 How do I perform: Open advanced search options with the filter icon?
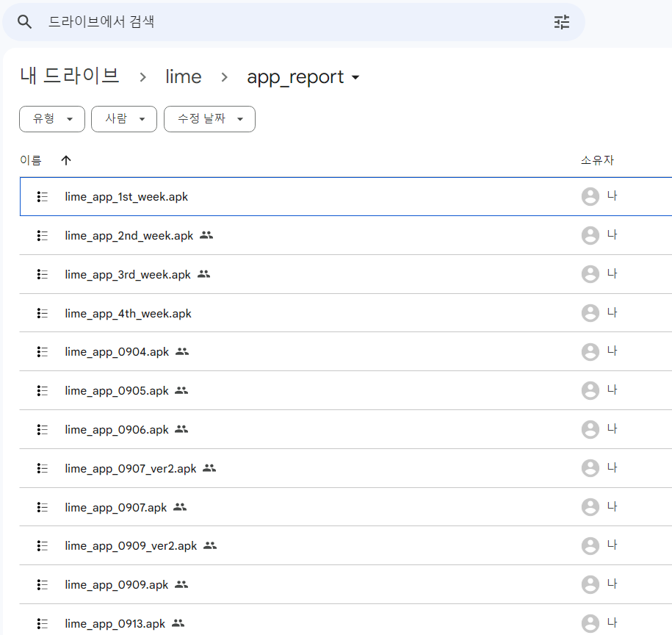pos(561,22)
